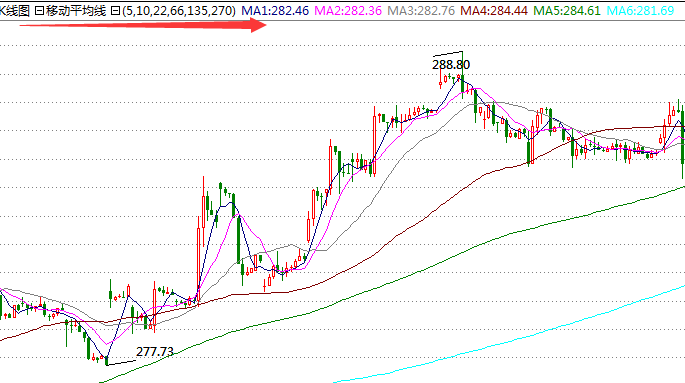
Task: Click the MA2:282.36 value
Action: click(348, 10)
